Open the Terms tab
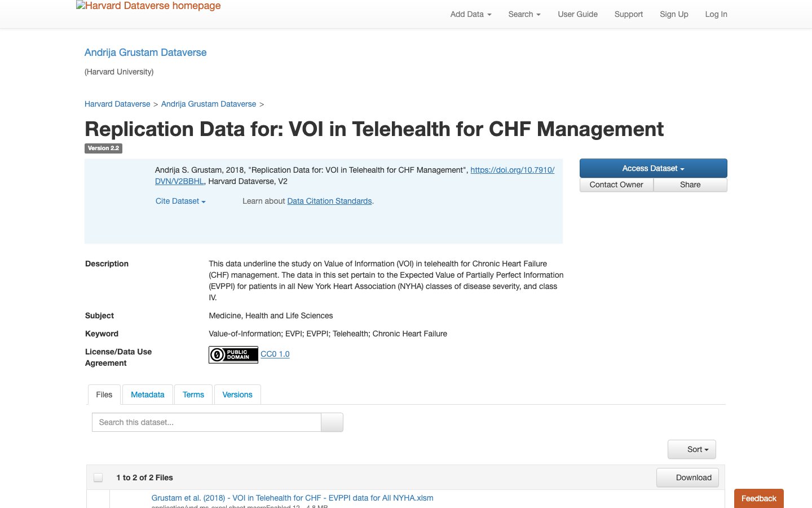Viewport: 812px width, 508px height. [x=193, y=395]
